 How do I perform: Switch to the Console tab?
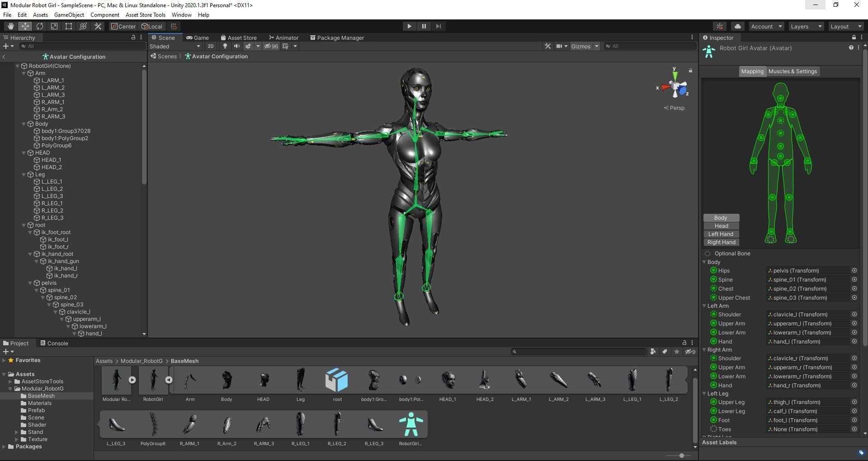click(x=54, y=343)
